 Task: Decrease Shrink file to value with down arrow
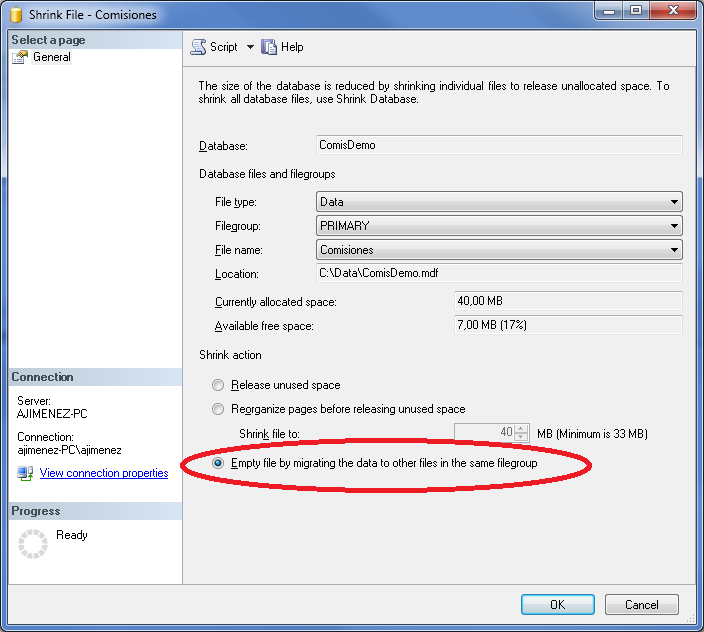coord(521,437)
